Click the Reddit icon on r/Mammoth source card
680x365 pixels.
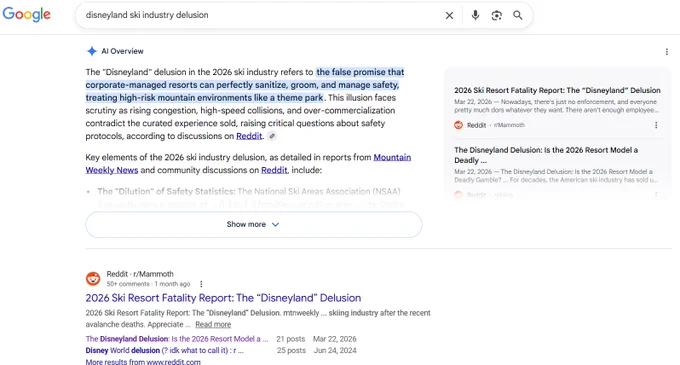coord(458,125)
